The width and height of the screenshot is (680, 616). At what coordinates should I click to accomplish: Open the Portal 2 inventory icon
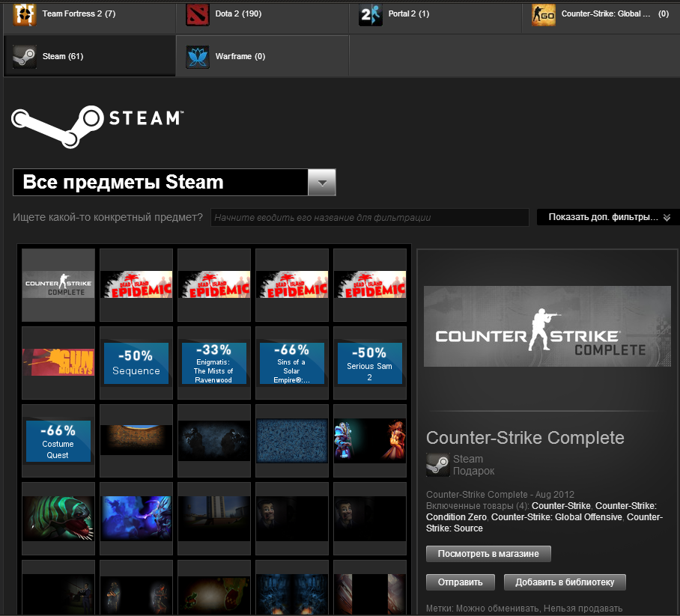371,14
